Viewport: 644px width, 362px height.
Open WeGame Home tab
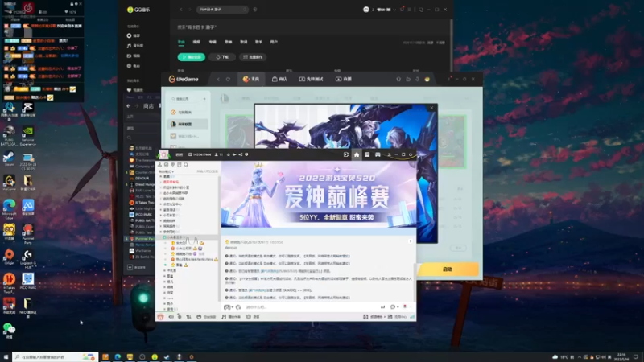[251, 79]
